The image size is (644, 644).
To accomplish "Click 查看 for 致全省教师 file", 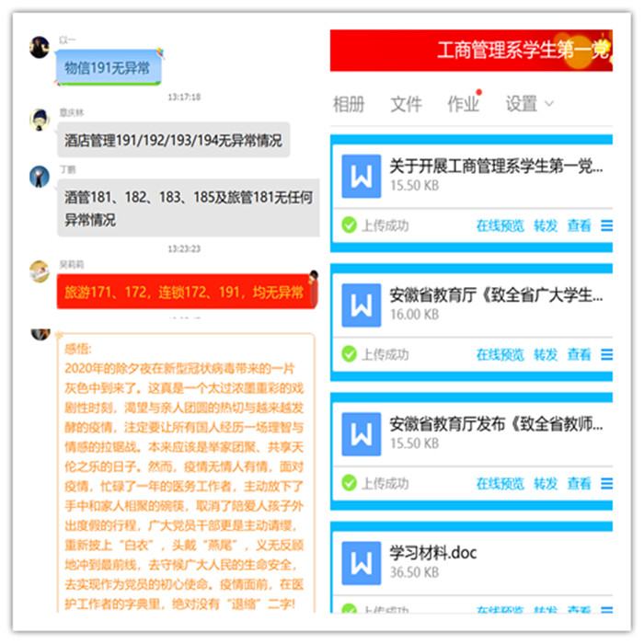I will [x=579, y=483].
